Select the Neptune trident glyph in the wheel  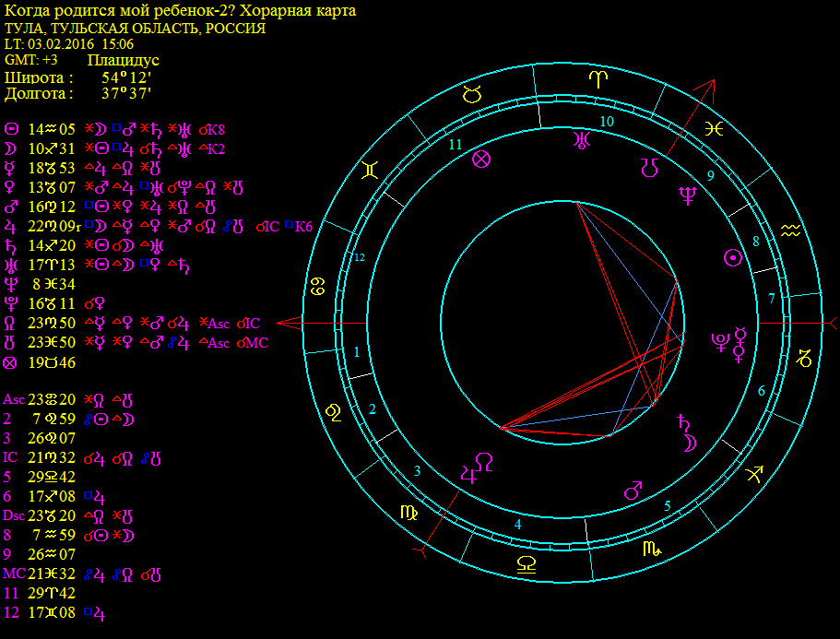[x=687, y=195]
